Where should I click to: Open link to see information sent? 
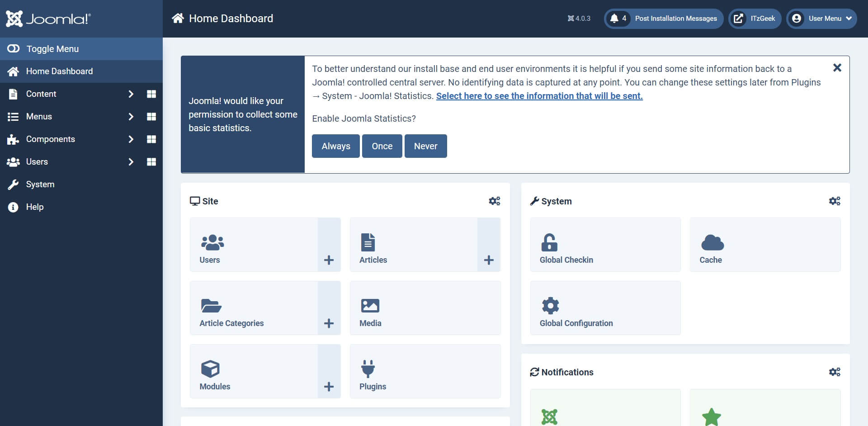(x=539, y=96)
